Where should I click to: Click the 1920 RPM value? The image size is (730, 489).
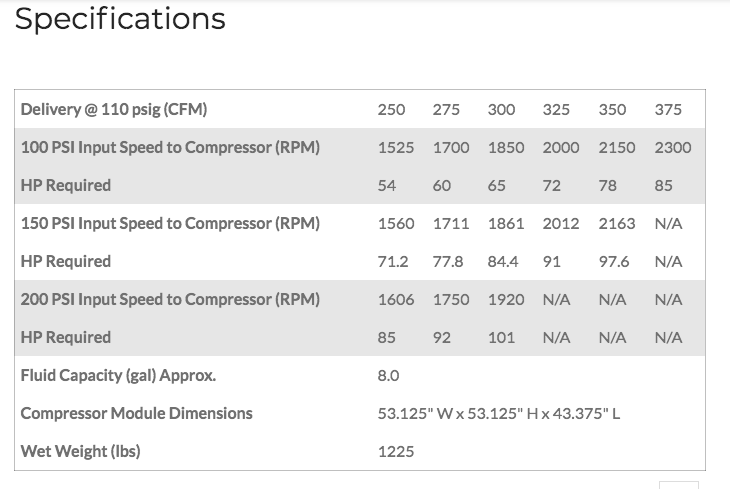click(x=506, y=300)
